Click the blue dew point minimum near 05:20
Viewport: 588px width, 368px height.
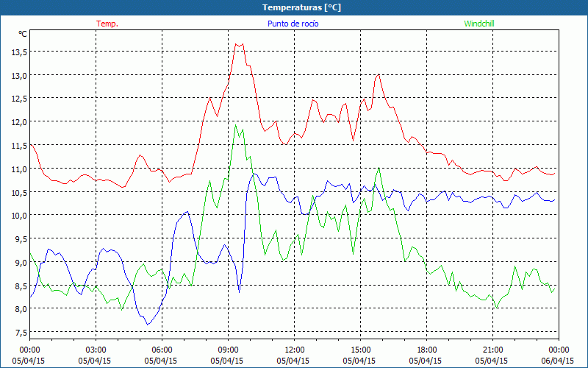click(x=148, y=324)
